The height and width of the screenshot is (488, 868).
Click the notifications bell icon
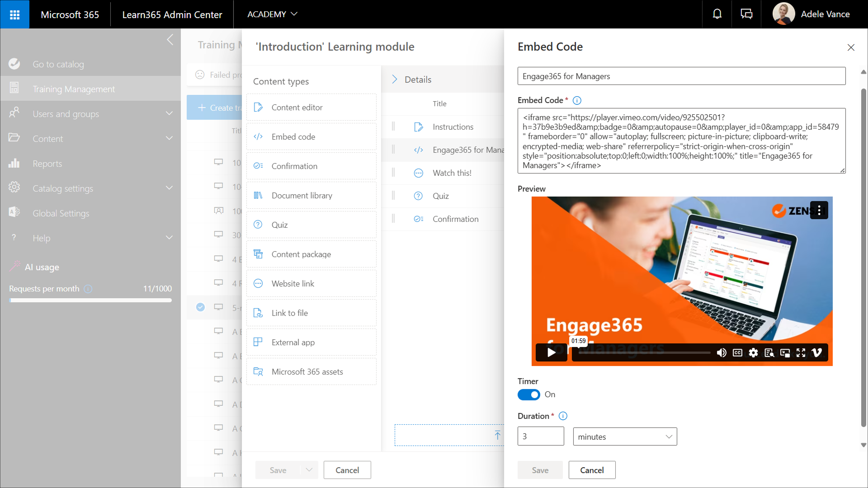(x=717, y=14)
